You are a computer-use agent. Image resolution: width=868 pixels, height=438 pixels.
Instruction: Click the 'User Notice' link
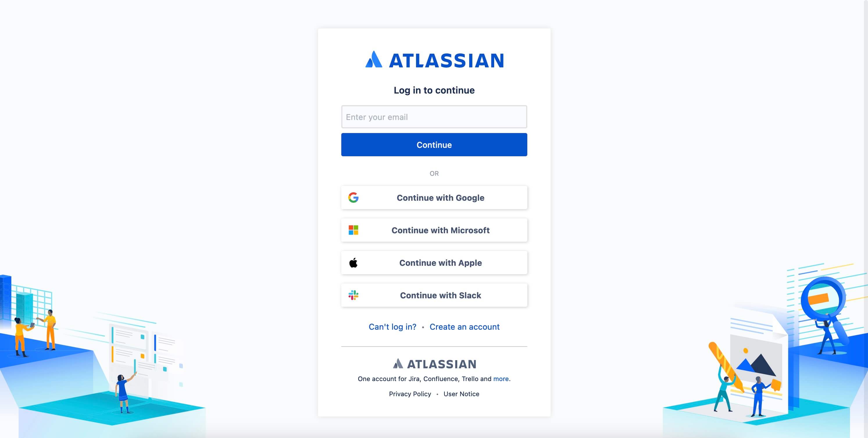click(x=461, y=394)
